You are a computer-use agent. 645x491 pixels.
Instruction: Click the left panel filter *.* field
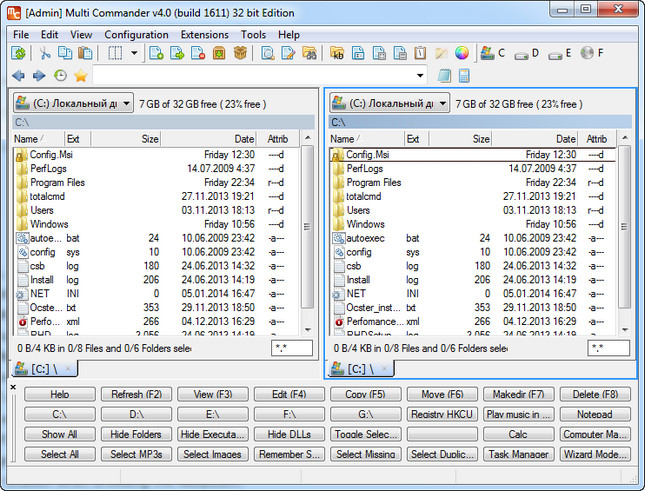click(292, 348)
